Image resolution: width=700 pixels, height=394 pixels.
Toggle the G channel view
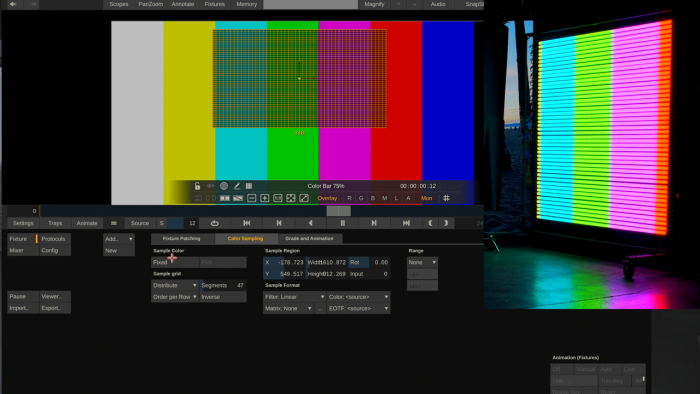point(361,198)
